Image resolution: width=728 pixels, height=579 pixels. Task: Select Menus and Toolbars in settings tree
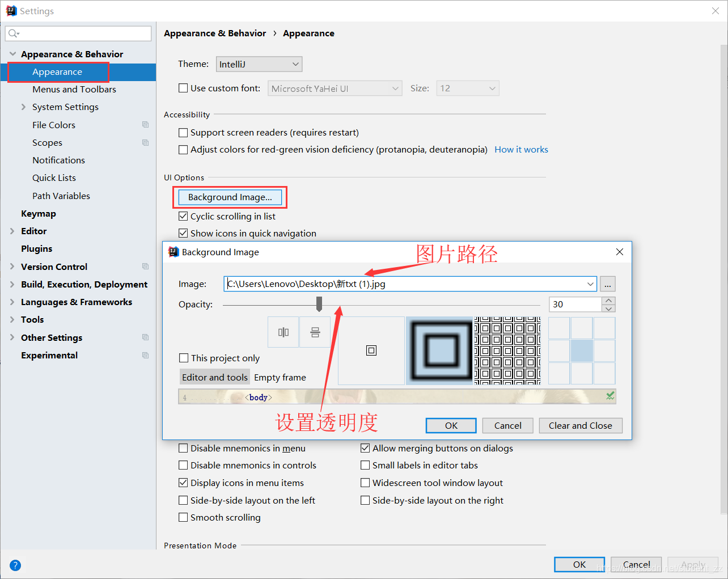click(74, 89)
